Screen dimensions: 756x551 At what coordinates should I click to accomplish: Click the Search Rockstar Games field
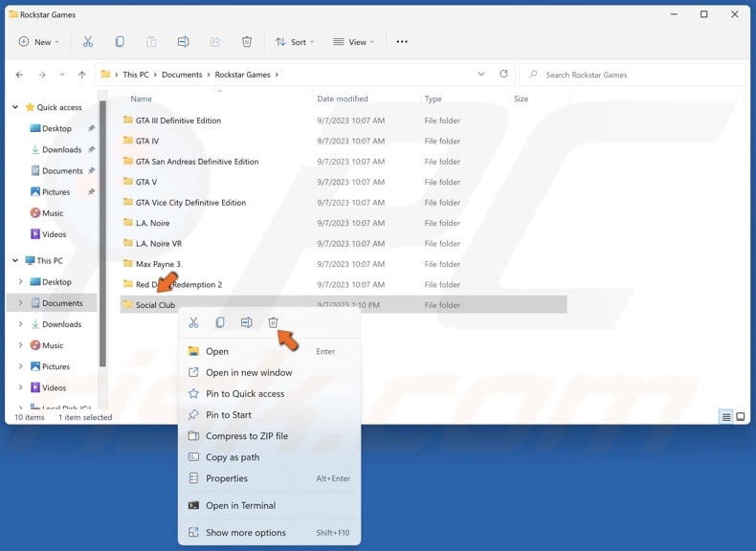[633, 75]
